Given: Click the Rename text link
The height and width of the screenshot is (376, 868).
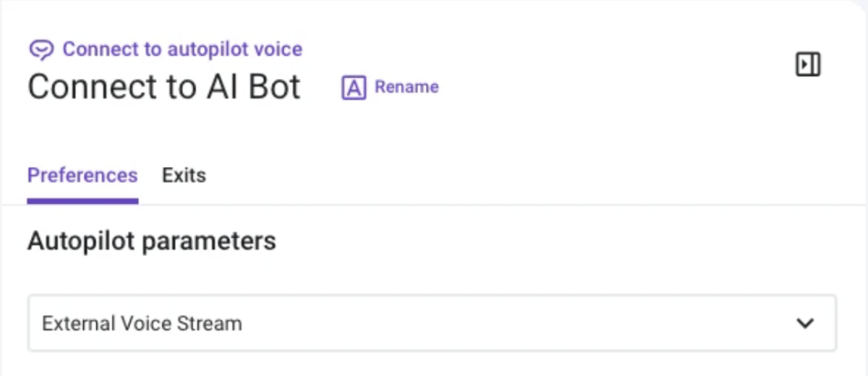Looking at the screenshot, I should pos(407,87).
